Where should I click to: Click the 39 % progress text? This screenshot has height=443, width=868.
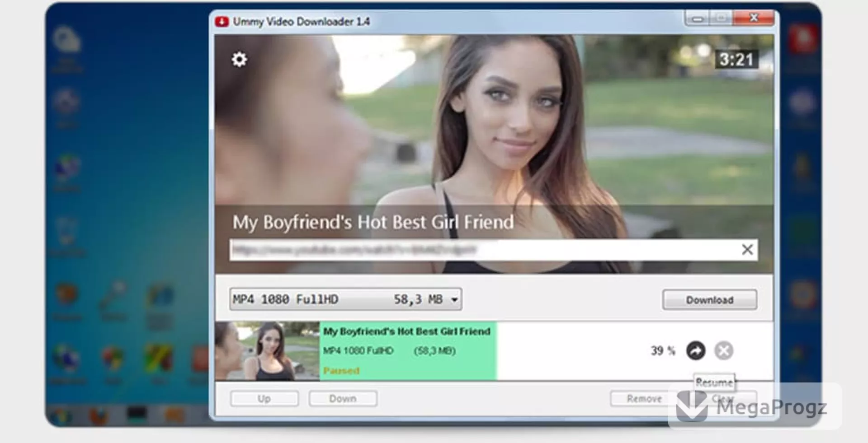[663, 351]
